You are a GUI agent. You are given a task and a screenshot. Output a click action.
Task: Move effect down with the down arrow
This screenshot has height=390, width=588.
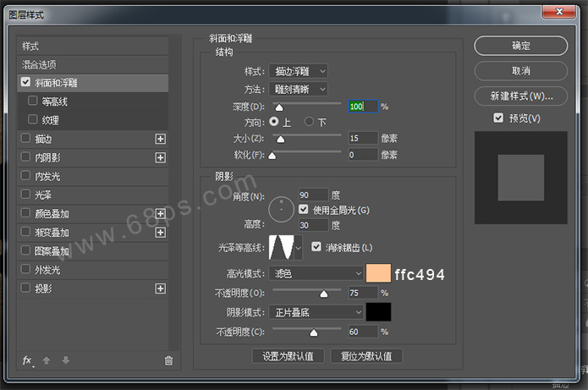[66, 360]
